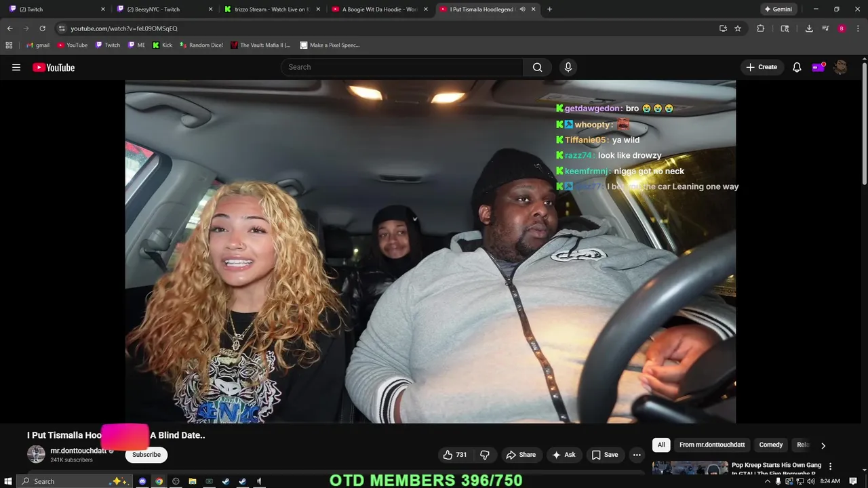Open mr.donttouchdatt channel name link
This screenshot has height=488, width=868.
coord(78,451)
